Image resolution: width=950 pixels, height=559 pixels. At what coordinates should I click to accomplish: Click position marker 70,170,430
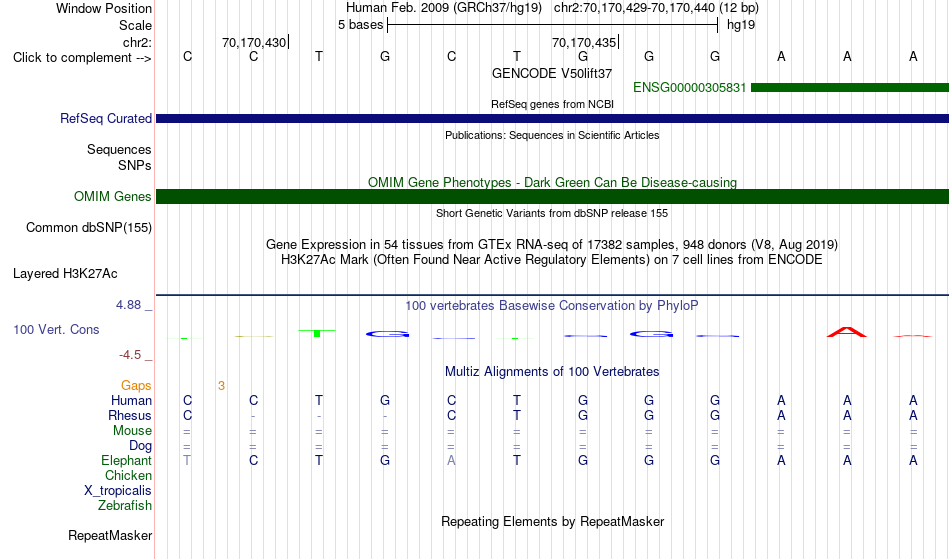253,42
